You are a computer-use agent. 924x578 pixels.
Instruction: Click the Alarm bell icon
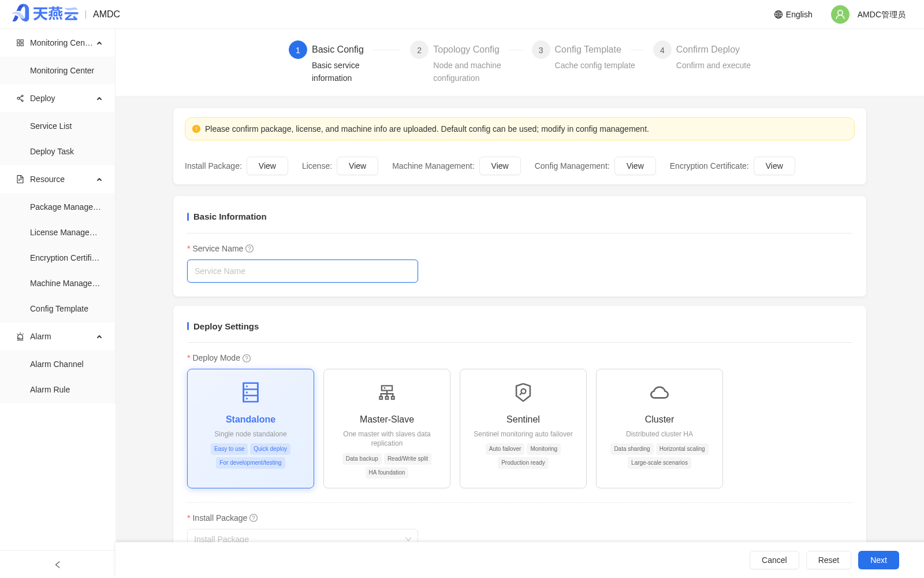(20, 336)
